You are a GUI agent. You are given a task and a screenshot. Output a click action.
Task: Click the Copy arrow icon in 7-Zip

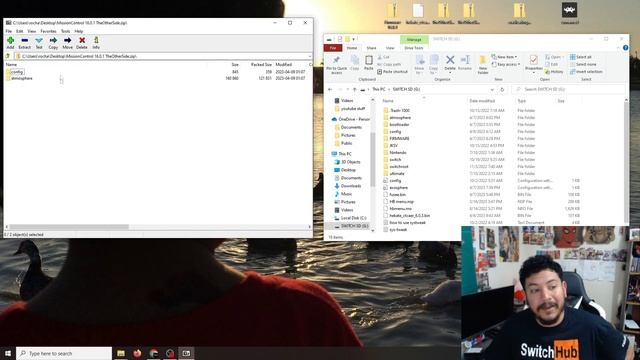click(x=53, y=40)
